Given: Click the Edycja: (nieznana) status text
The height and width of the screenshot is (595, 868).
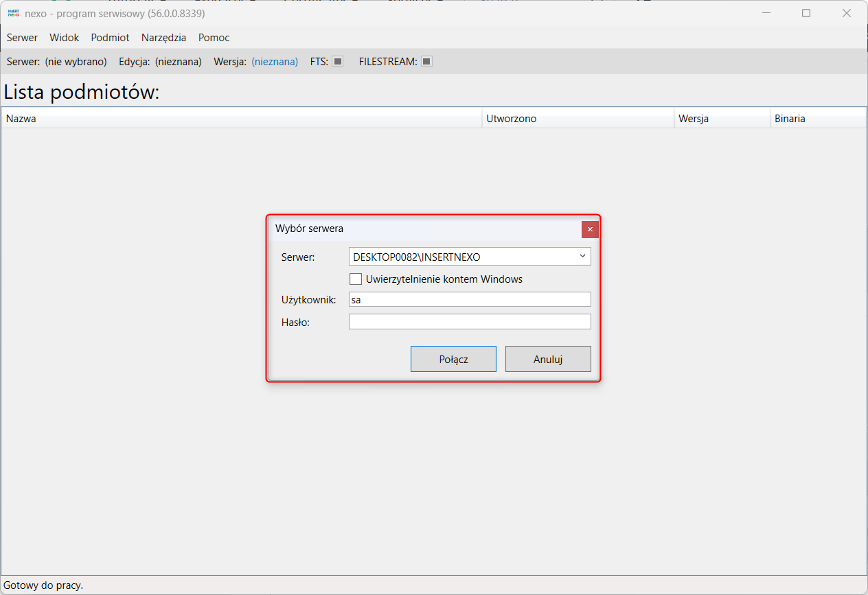Looking at the screenshot, I should tap(160, 61).
